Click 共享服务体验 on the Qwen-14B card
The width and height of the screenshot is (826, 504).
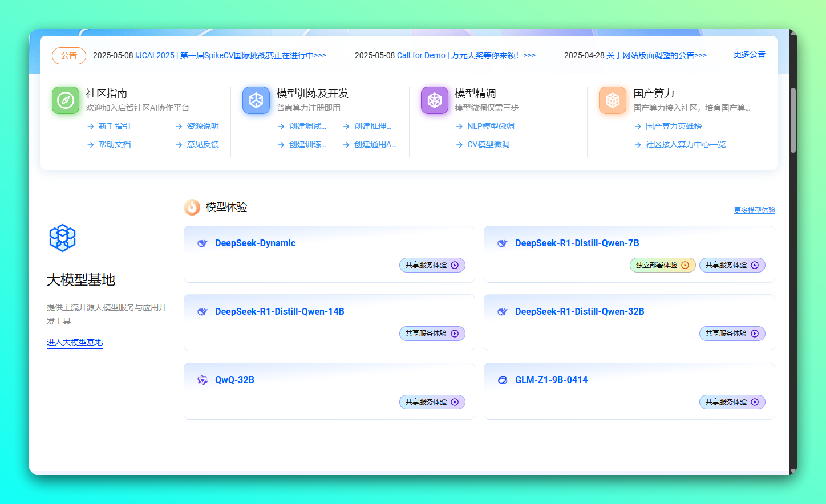coord(432,334)
